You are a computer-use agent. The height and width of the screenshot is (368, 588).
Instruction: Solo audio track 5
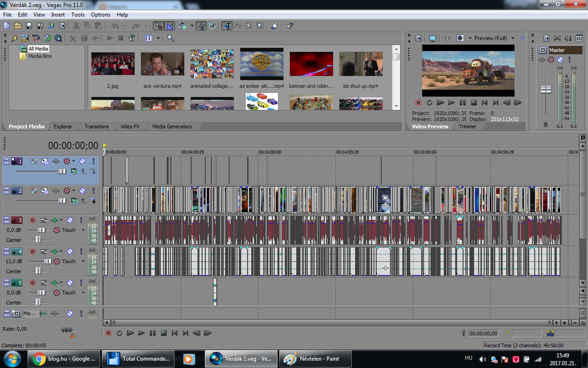(x=81, y=283)
